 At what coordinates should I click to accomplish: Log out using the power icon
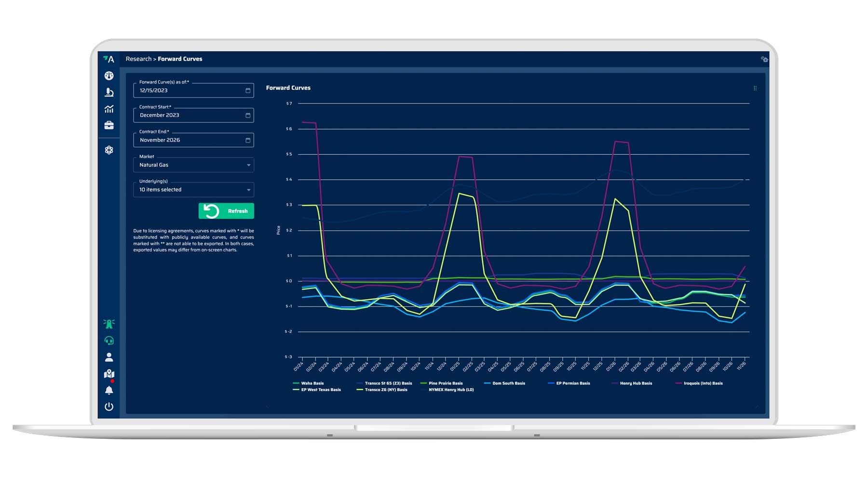(x=109, y=406)
